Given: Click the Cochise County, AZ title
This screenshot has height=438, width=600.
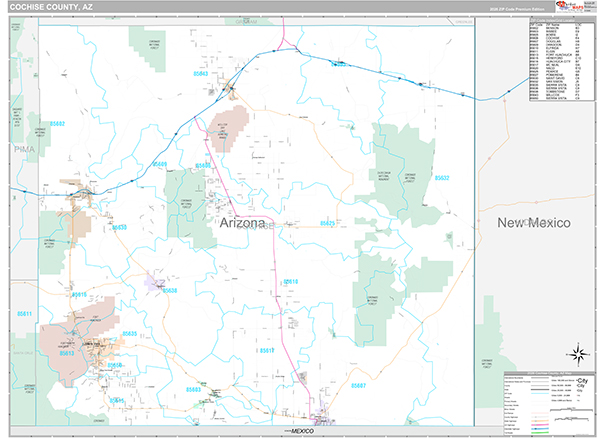Looking at the screenshot, I should (x=51, y=7).
